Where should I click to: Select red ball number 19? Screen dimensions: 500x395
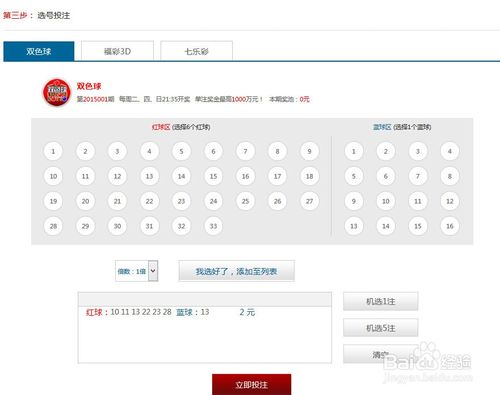[53, 201]
